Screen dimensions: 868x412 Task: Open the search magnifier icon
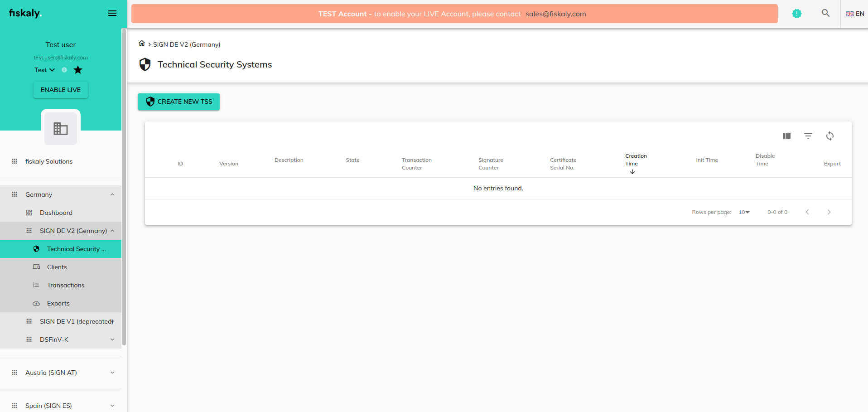(826, 14)
